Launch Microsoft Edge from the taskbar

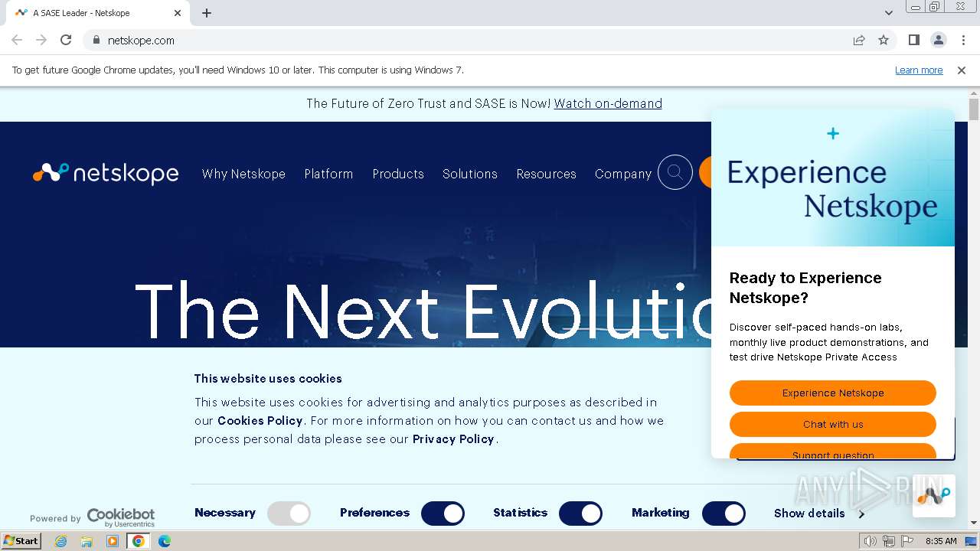[164, 541]
